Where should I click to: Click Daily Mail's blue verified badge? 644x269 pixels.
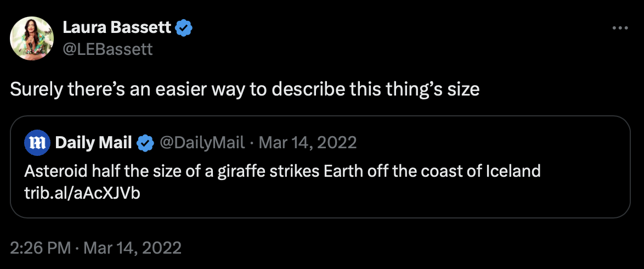pyautogui.click(x=145, y=143)
